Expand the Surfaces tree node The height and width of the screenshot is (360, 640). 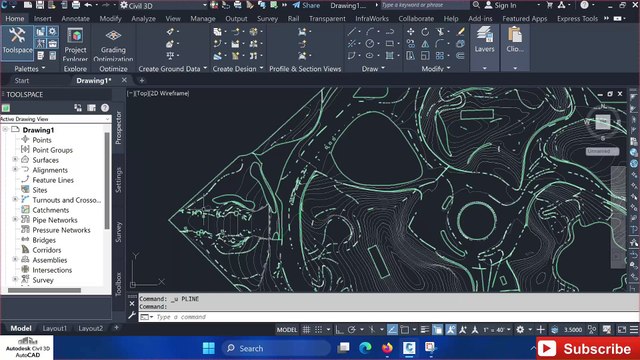pyautogui.click(x=15, y=159)
